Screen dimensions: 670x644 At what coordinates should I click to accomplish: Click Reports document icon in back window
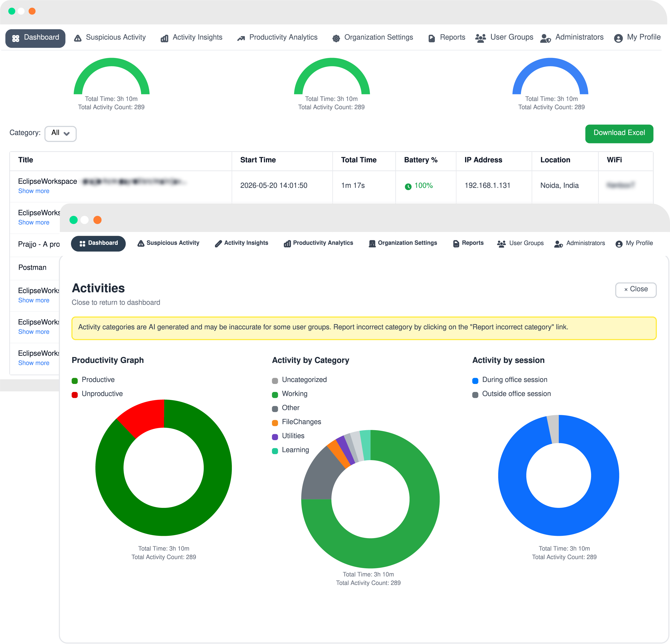[x=432, y=38]
